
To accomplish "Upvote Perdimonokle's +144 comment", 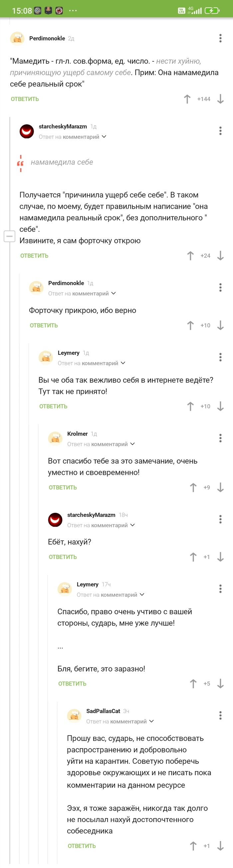I will (x=187, y=99).
